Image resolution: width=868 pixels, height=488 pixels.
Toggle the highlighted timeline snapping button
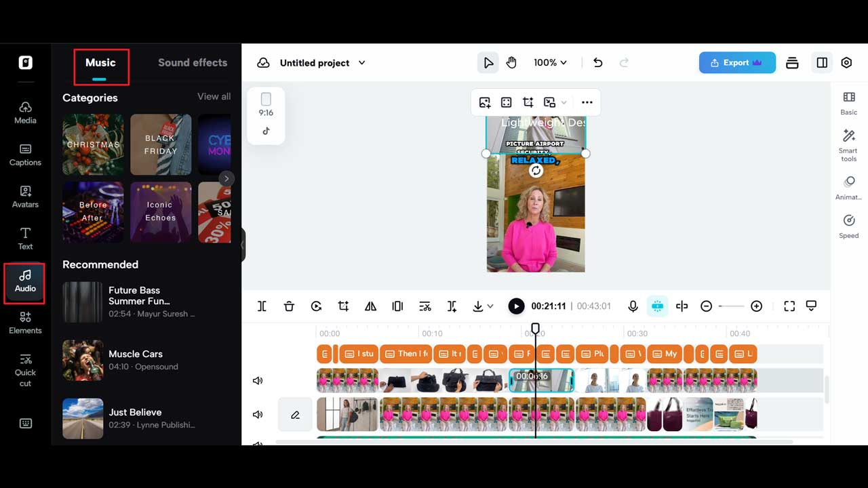pos(656,306)
